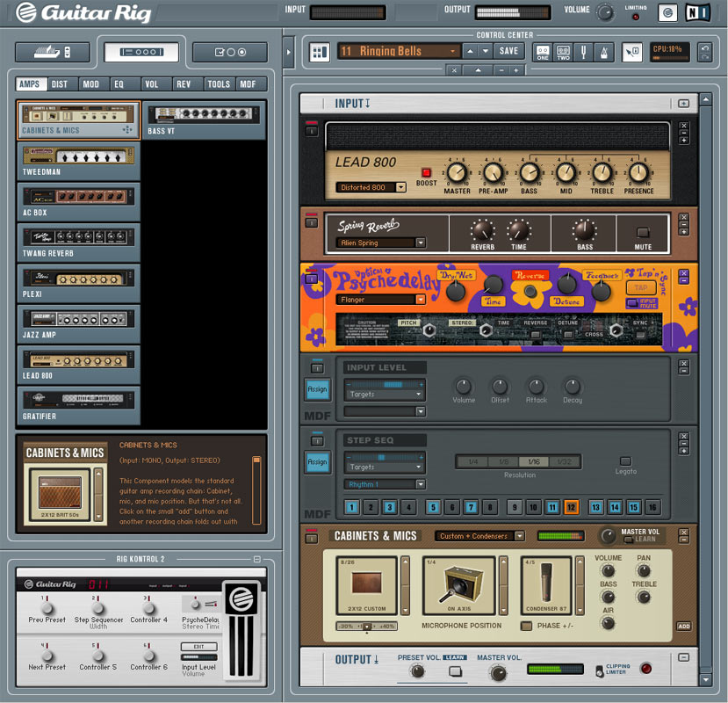The image size is (728, 703).
Task: Select the Bass VT amp thumbnail
Action: click(x=205, y=120)
